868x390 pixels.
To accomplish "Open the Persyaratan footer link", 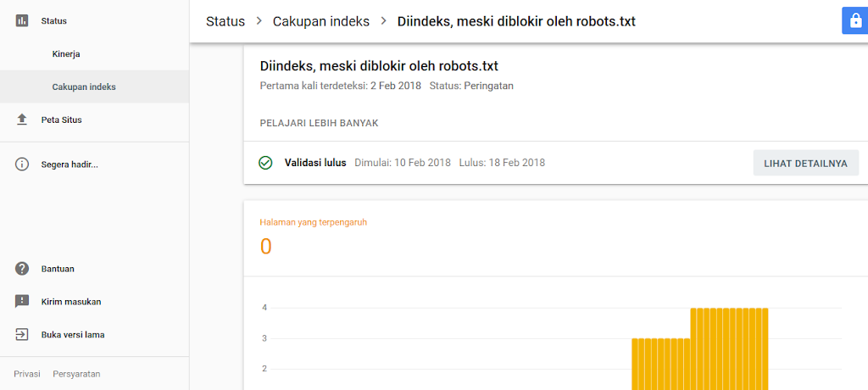I will click(x=76, y=374).
